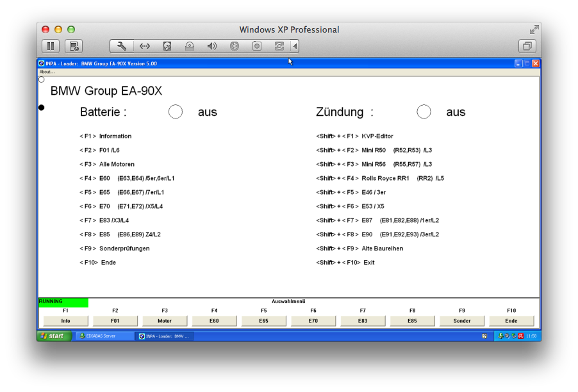
Task: Click the Shift+F4 Rolls Royce RR1 entry
Action: click(x=380, y=178)
